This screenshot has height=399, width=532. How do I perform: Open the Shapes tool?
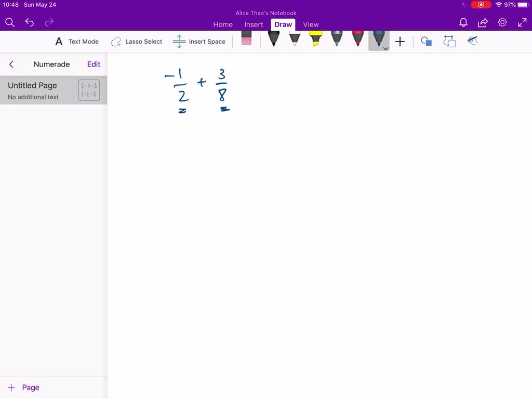click(x=426, y=42)
